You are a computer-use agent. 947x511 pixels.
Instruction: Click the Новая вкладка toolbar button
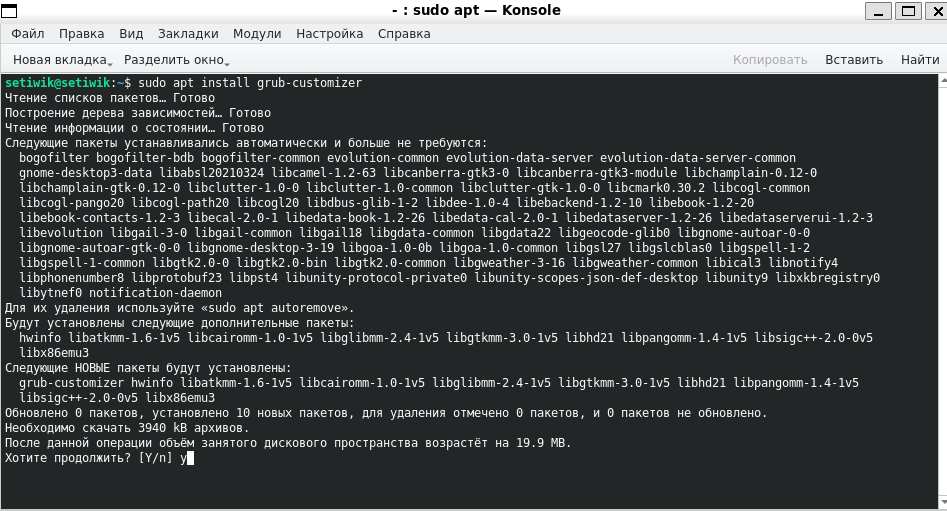pyautogui.click(x=60, y=60)
